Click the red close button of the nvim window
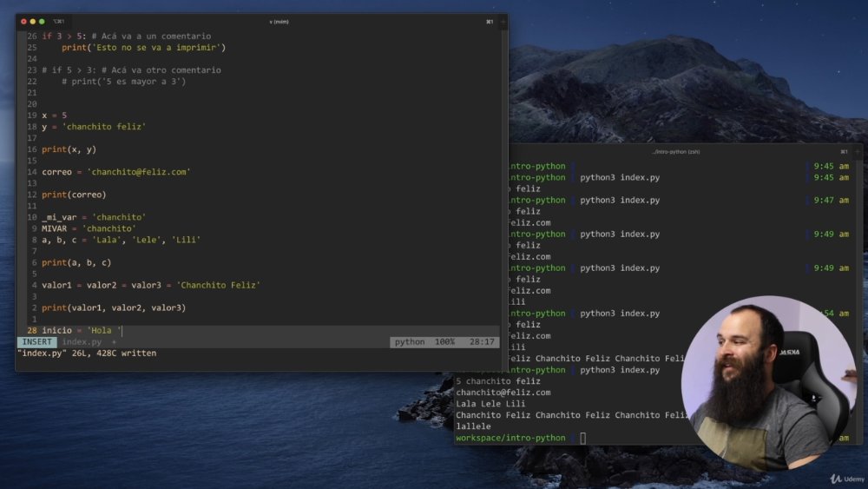This screenshot has height=489, width=868. click(x=23, y=22)
